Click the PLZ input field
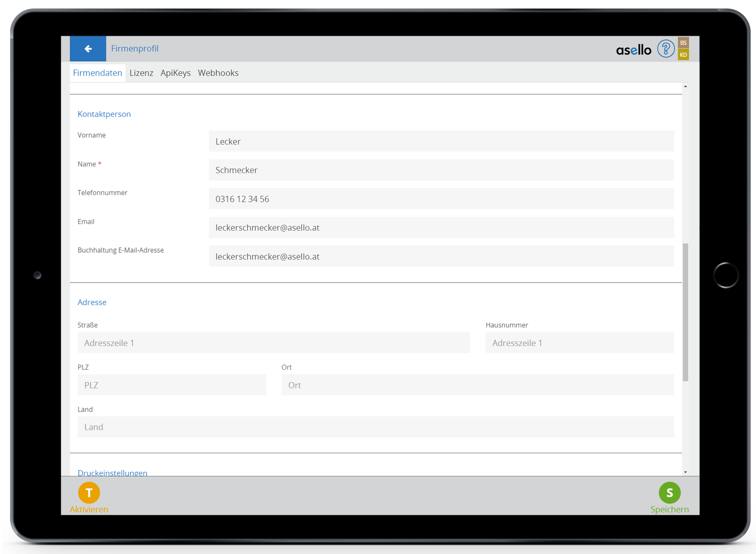 (x=172, y=385)
